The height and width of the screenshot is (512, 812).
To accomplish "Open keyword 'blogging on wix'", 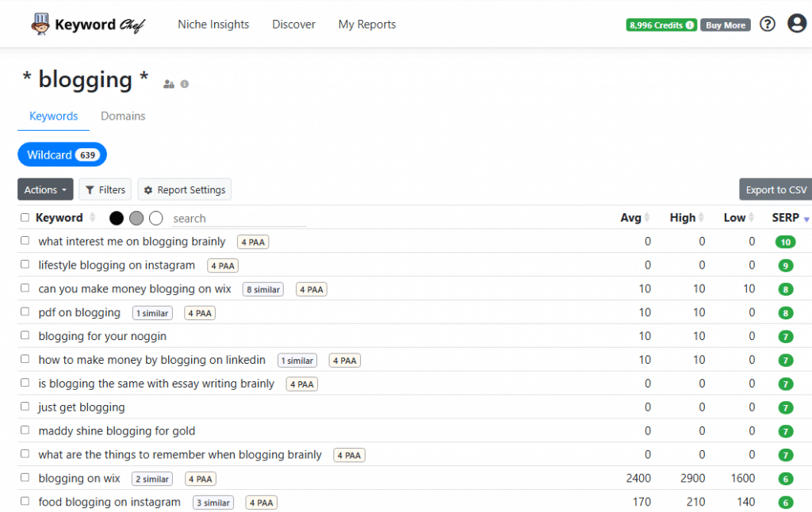I will tap(79, 479).
